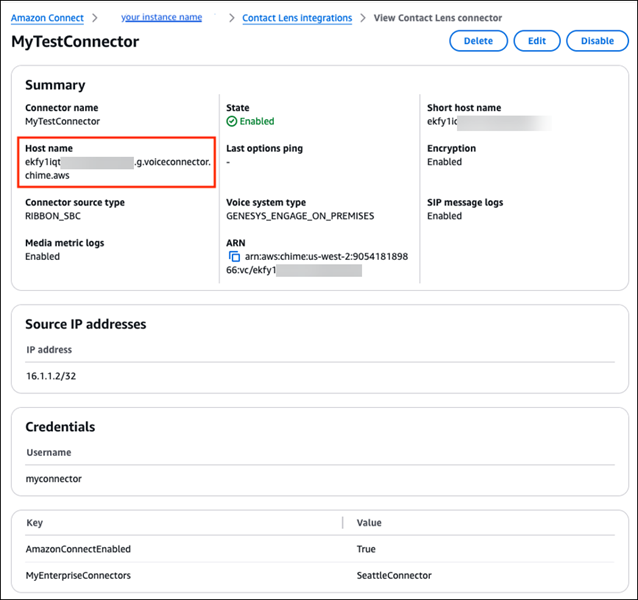
Task: Select the highlighted Host name value
Action: [x=117, y=168]
